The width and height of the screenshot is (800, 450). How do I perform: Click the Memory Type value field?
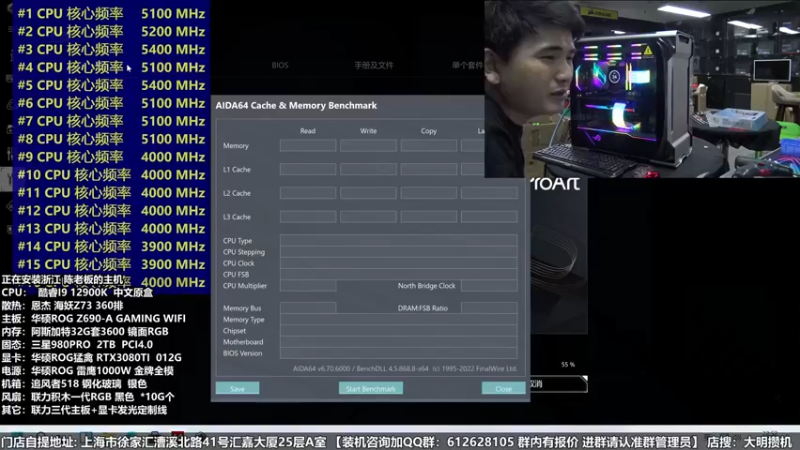pyautogui.click(x=398, y=319)
